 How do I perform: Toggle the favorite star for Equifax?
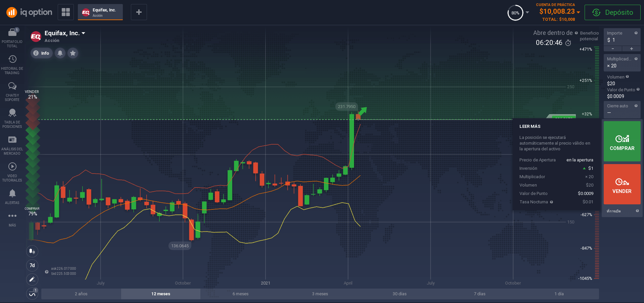(x=73, y=53)
